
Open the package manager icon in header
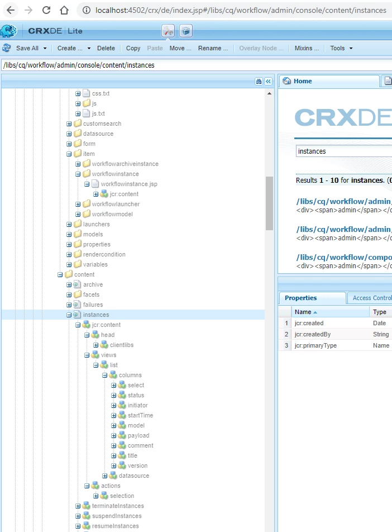coord(186,31)
